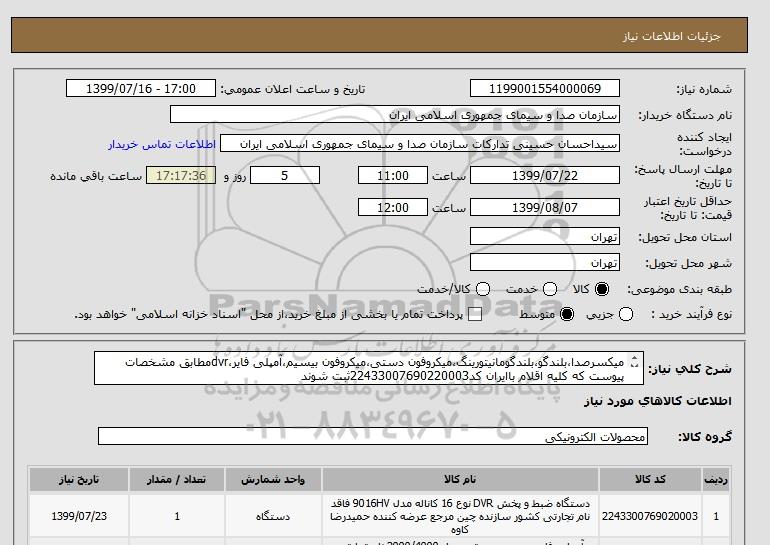The image size is (770, 545).
Task: Click the delivery province field تهران
Action: coord(545,237)
